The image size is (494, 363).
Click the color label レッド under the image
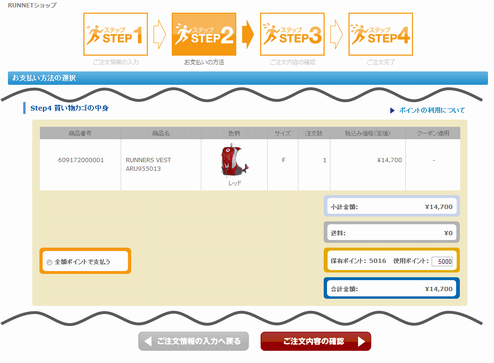coord(235,183)
